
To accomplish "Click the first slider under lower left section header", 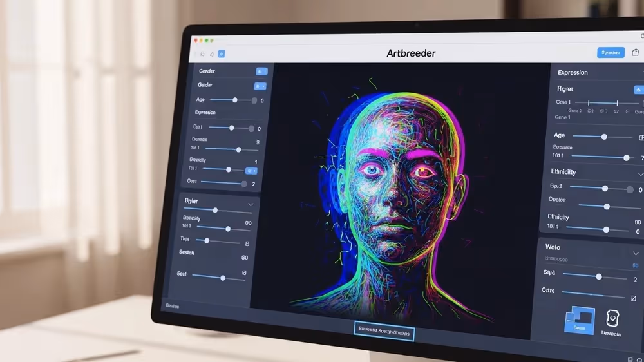I will (x=215, y=210).
